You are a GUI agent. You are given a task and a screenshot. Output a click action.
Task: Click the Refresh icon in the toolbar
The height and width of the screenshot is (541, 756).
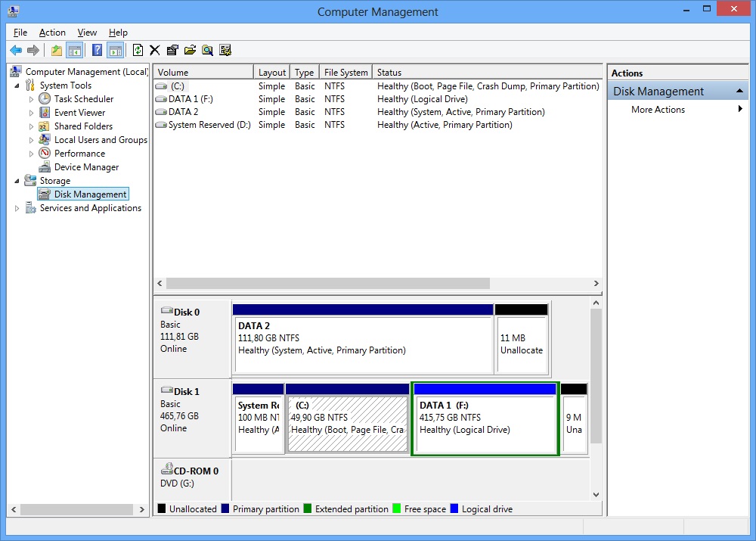tap(138, 50)
